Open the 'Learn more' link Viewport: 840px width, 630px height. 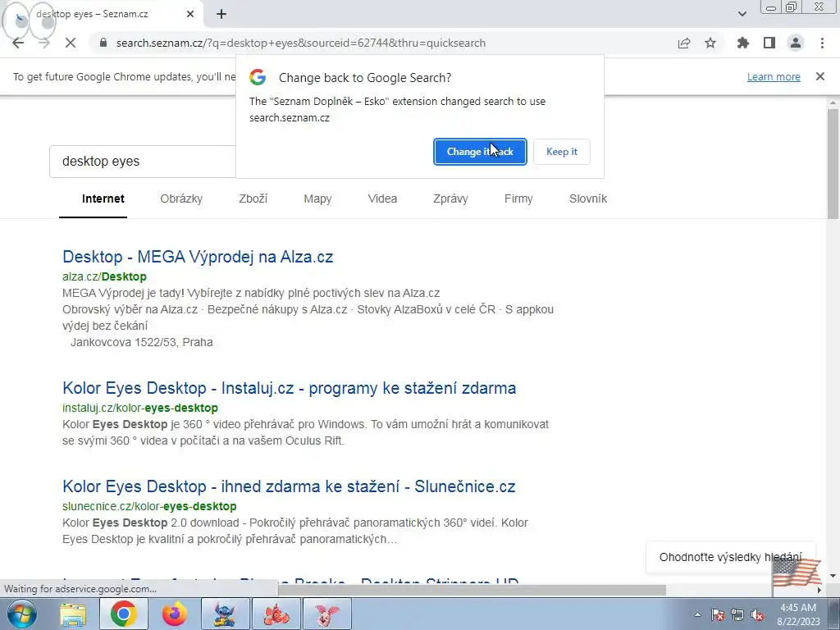(x=774, y=76)
